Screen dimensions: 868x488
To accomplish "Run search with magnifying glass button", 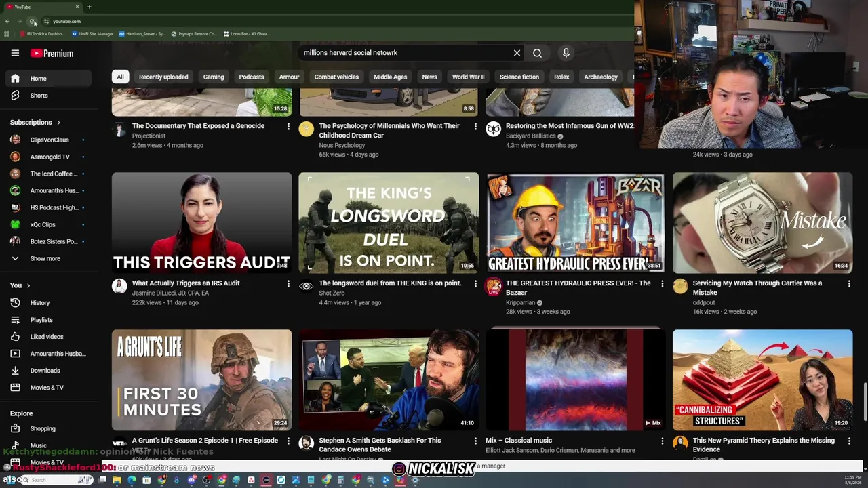I will click(x=537, y=53).
